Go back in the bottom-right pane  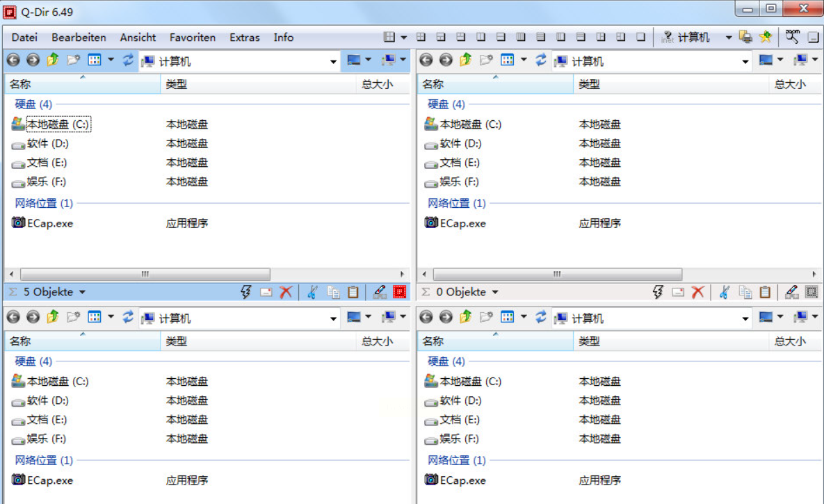click(x=426, y=317)
